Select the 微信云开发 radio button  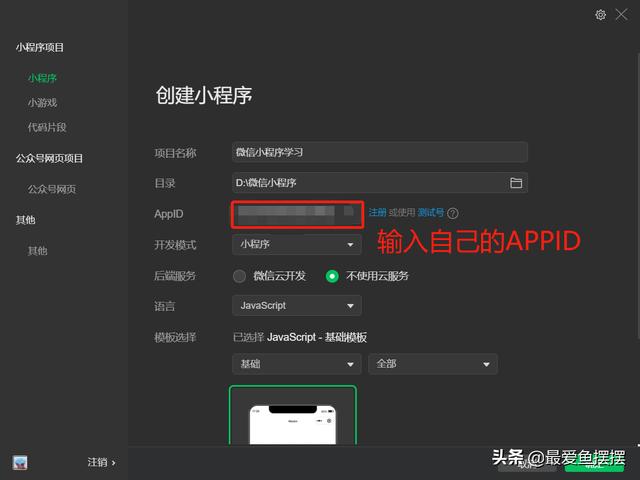coord(240,276)
